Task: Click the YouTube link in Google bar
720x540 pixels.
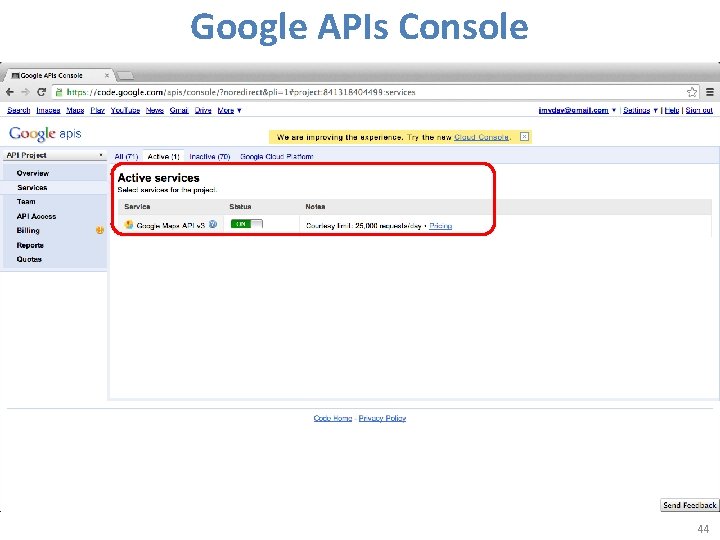Action: (125, 110)
